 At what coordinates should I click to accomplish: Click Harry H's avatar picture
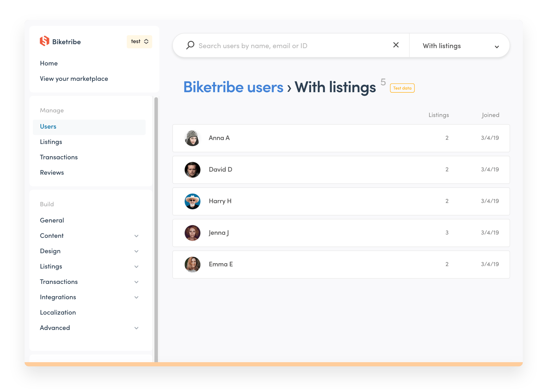(192, 201)
